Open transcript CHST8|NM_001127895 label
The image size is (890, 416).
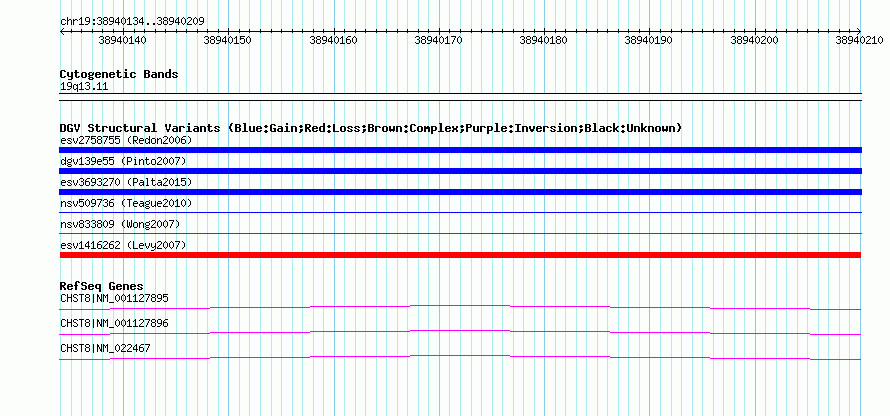tap(114, 298)
